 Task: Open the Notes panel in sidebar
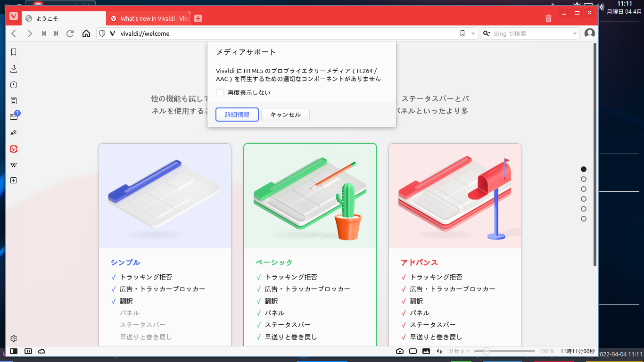pyautogui.click(x=14, y=101)
